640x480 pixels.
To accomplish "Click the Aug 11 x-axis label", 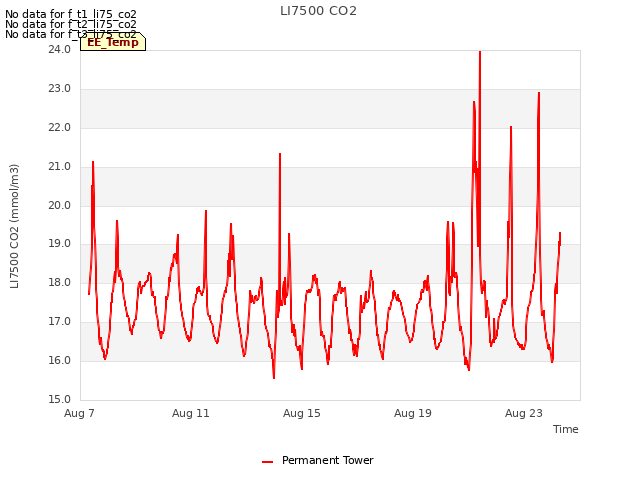I will [x=191, y=413].
